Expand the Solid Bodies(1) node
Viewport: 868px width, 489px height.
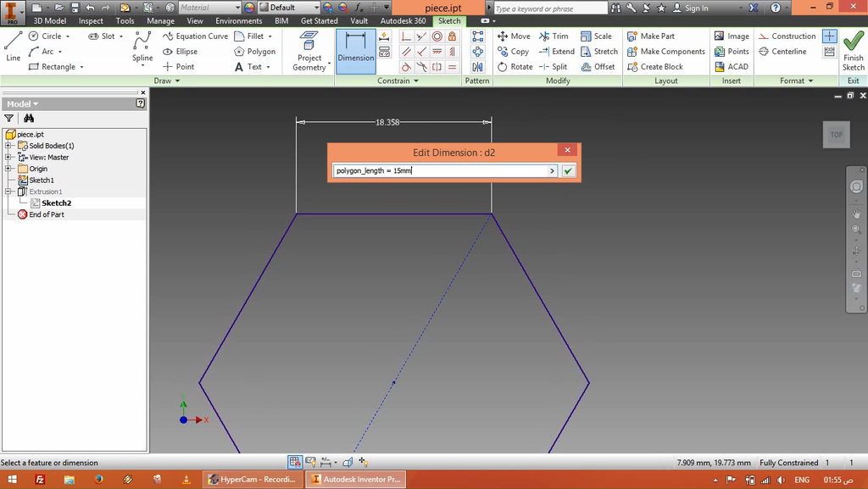click(8, 146)
